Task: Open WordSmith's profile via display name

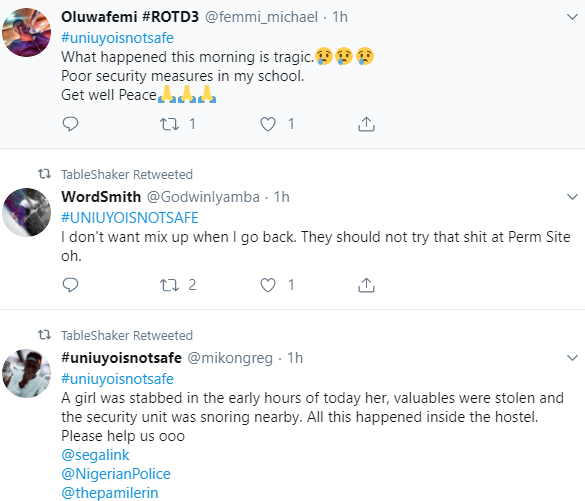Action: 101,197
